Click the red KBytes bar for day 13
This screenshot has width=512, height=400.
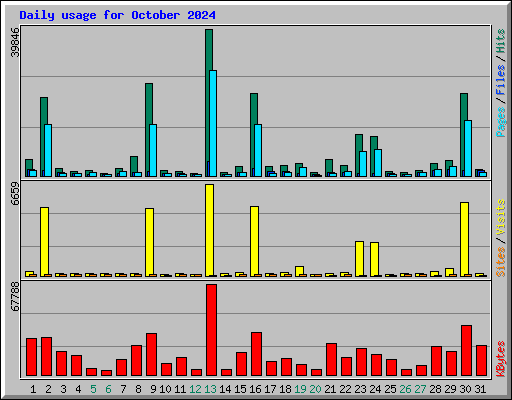[x=211, y=330]
